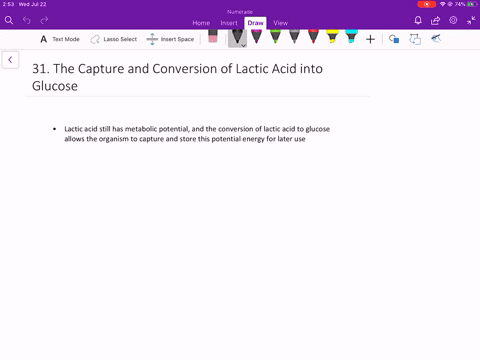
Task: Select the gray pencil
Action: tap(294, 37)
